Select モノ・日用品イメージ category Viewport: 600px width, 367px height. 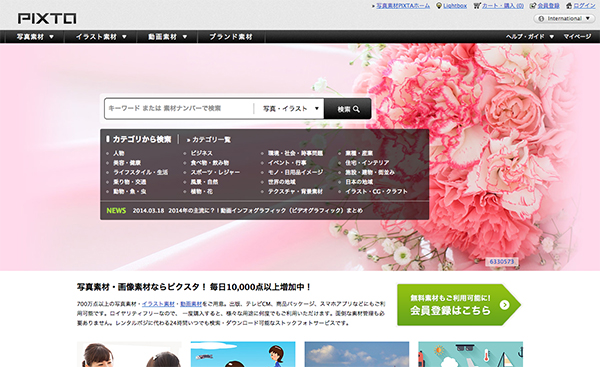pyautogui.click(x=295, y=172)
